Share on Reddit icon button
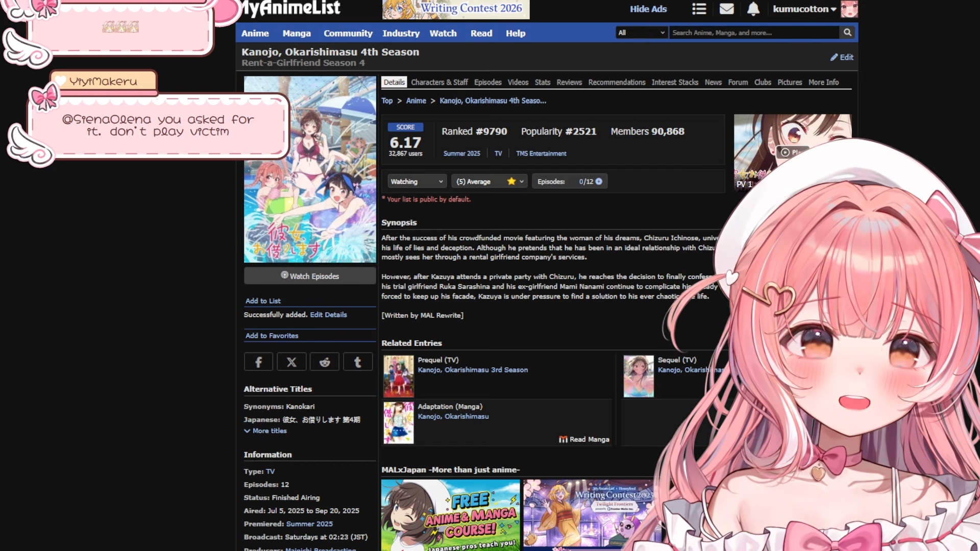Image resolution: width=980 pixels, height=551 pixels. tap(325, 362)
